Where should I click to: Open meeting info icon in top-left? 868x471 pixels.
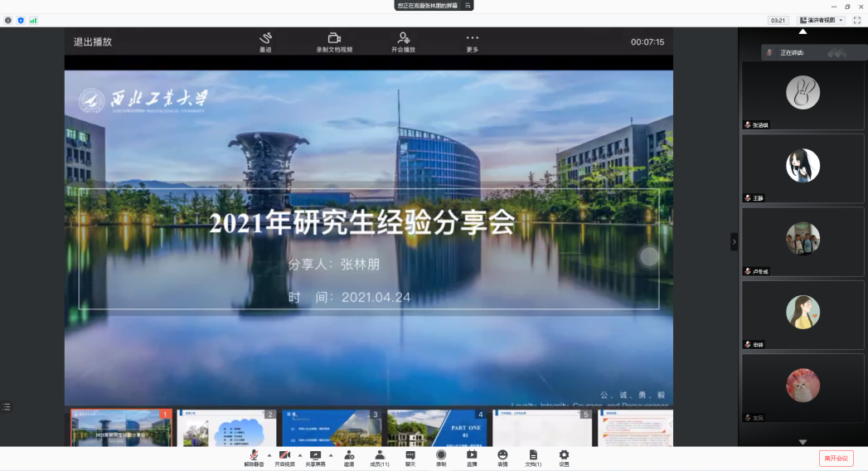click(7, 21)
